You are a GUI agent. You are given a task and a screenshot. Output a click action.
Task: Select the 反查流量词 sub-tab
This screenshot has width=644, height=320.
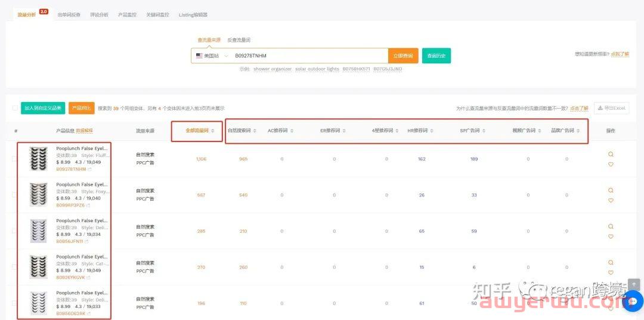(239, 41)
